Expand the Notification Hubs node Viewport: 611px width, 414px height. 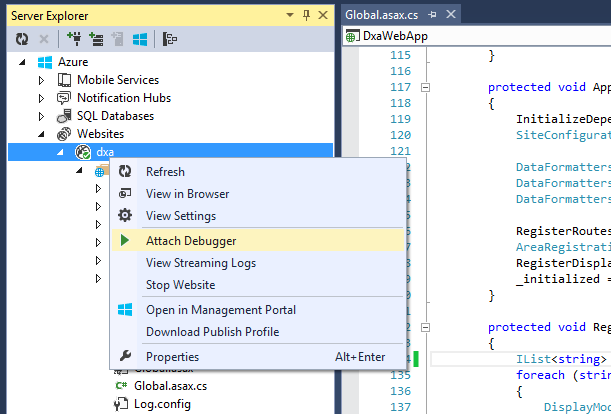[42, 98]
